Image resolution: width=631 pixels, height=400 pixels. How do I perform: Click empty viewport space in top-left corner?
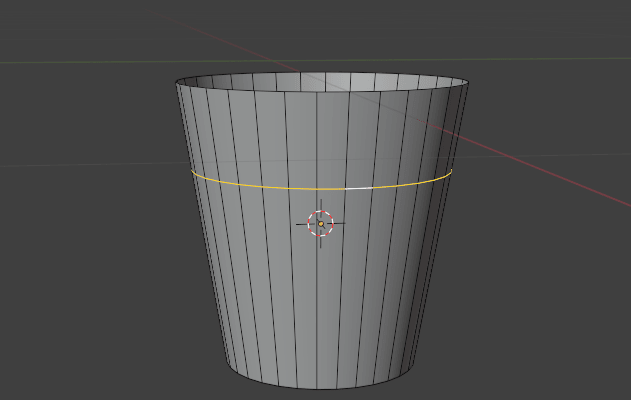coord(50,30)
